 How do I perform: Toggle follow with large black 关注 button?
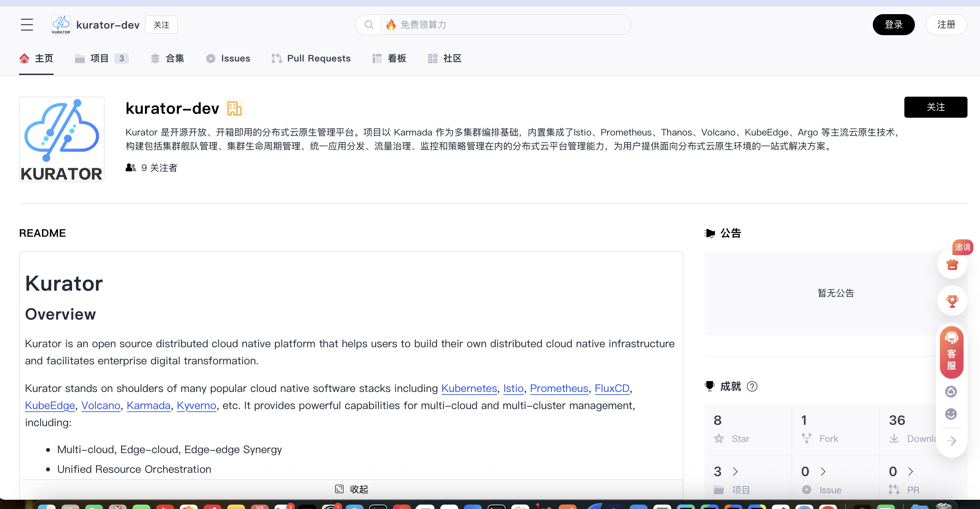click(x=936, y=107)
